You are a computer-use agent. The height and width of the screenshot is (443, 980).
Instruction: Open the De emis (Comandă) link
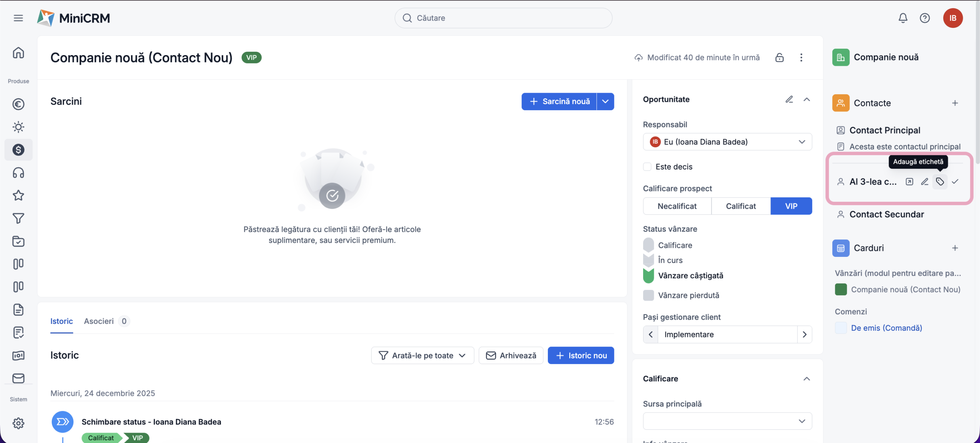886,328
